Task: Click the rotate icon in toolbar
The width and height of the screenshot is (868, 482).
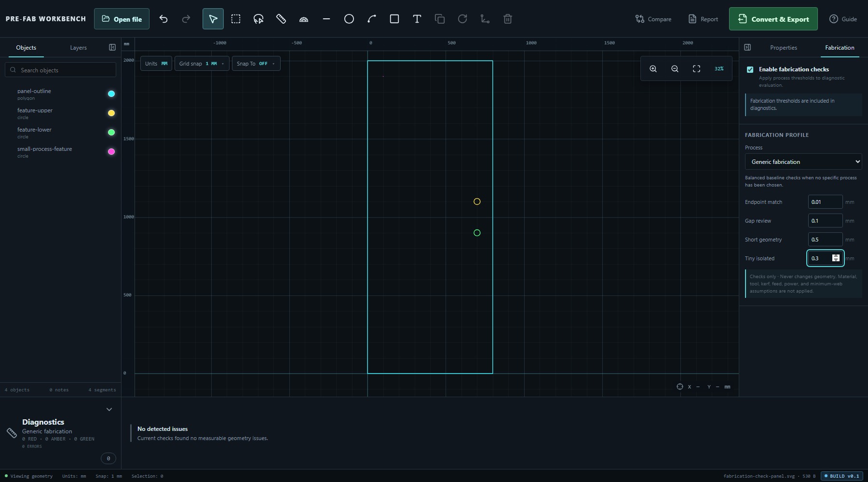Action: click(462, 19)
